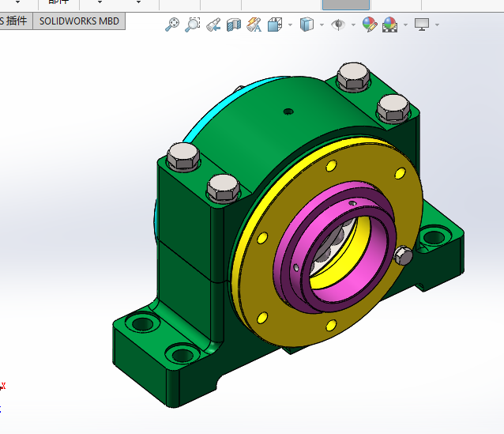Image resolution: width=504 pixels, height=434 pixels.
Task: Select the Zoom to Area tool
Action: coord(193,25)
